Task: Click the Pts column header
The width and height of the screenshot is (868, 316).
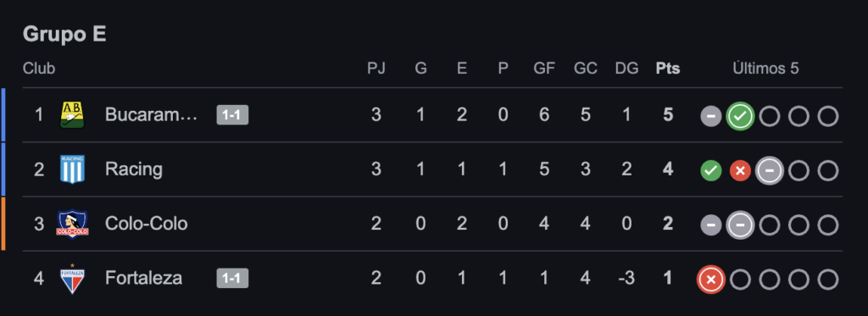Action: 668,69
